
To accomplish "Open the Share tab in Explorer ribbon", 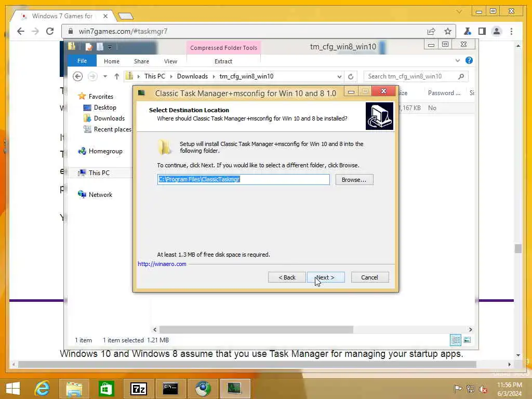I will (x=141, y=61).
